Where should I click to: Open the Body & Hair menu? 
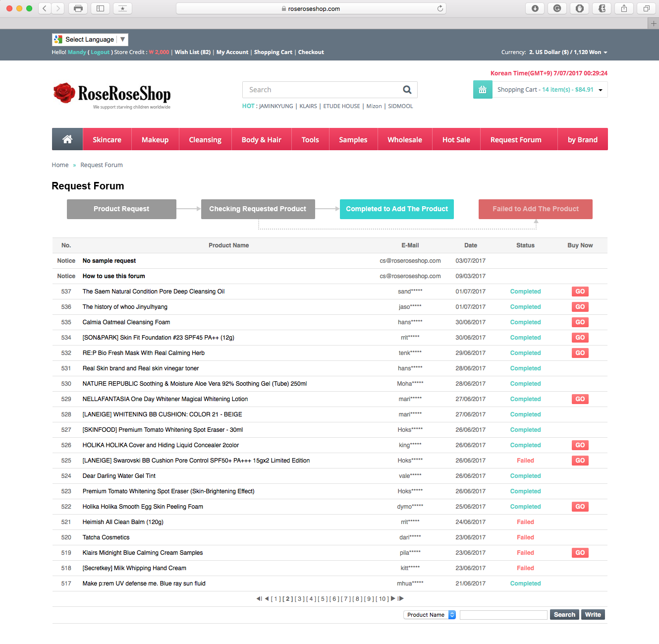tap(262, 140)
